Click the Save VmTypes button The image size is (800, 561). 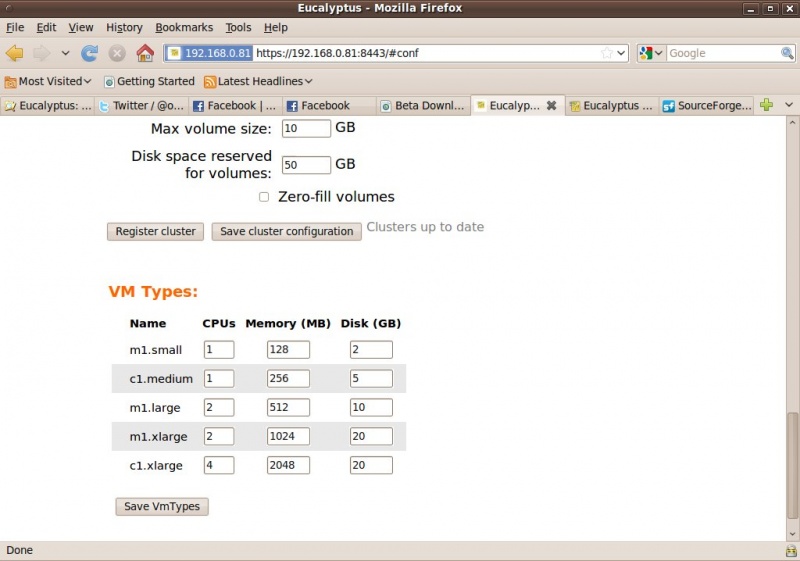(x=162, y=506)
